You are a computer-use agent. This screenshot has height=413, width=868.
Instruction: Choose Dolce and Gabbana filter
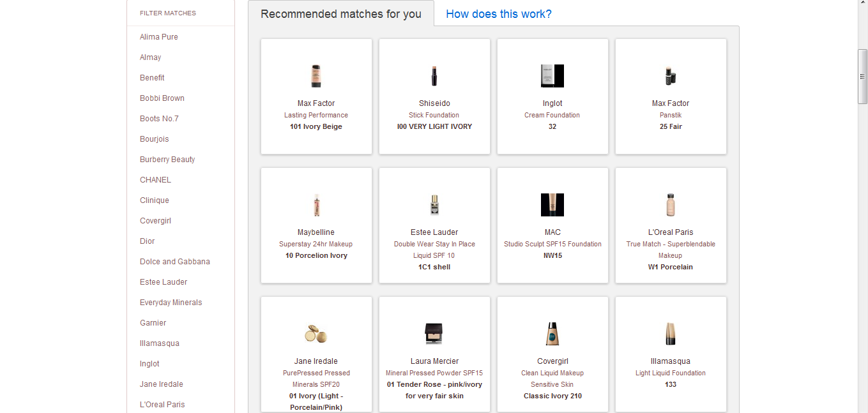pos(175,262)
